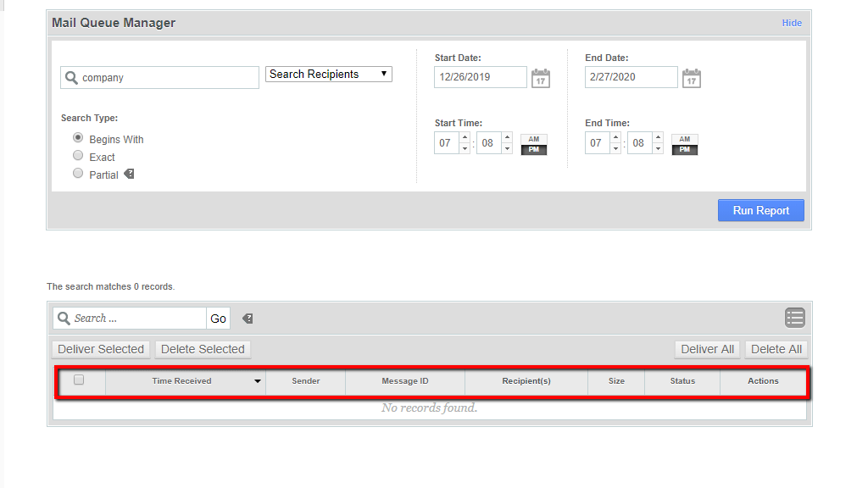Open the Search Recipients dropdown
868x488 pixels.
pyautogui.click(x=329, y=75)
